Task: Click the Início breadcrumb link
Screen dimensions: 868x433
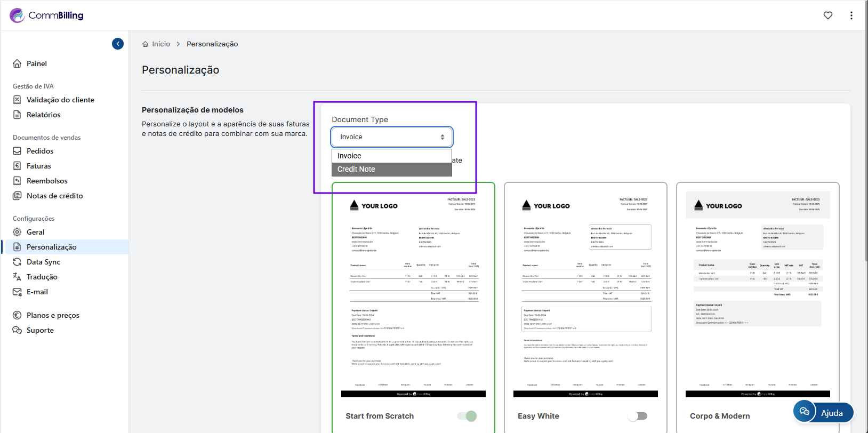Action: tap(160, 44)
